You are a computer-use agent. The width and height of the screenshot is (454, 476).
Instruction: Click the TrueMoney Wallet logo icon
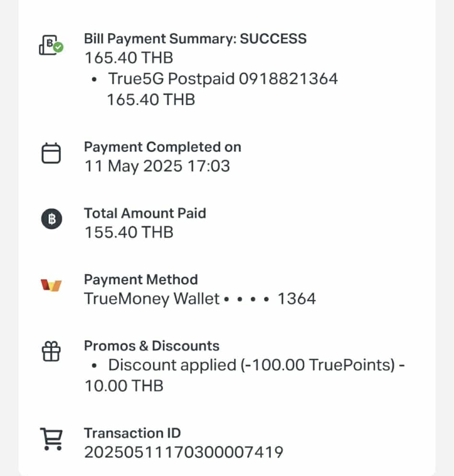click(x=51, y=286)
